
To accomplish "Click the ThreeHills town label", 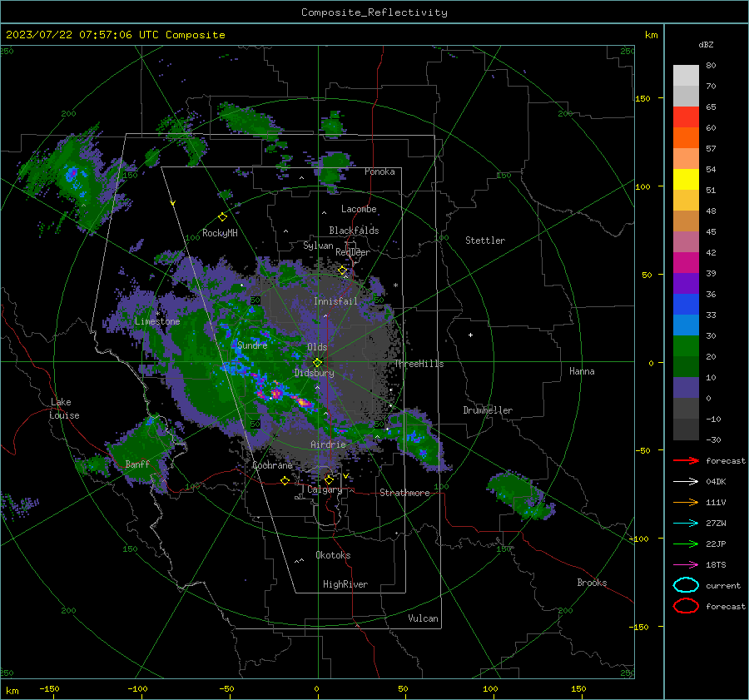I will pyautogui.click(x=419, y=364).
